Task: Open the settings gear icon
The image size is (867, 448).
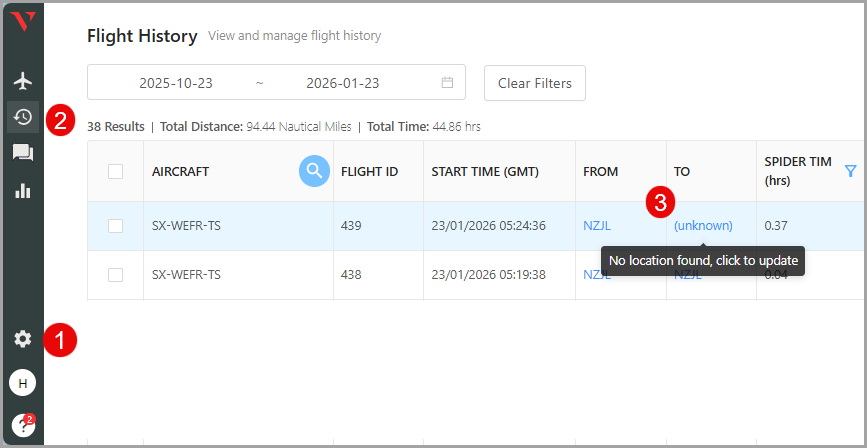Action: pyautogui.click(x=22, y=339)
